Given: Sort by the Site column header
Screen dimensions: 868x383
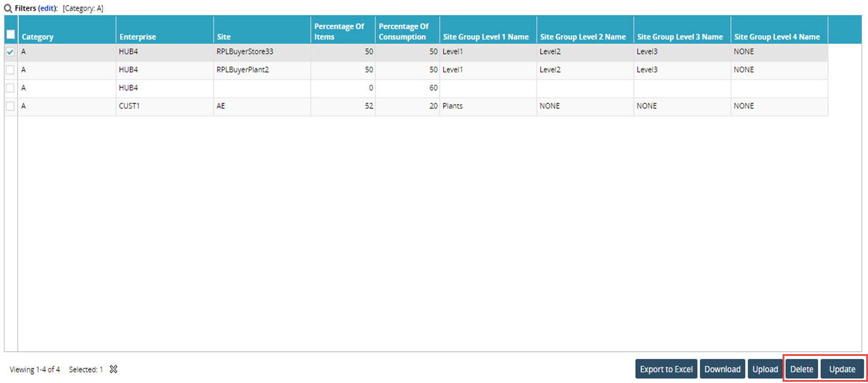Looking at the screenshot, I should [262, 29].
